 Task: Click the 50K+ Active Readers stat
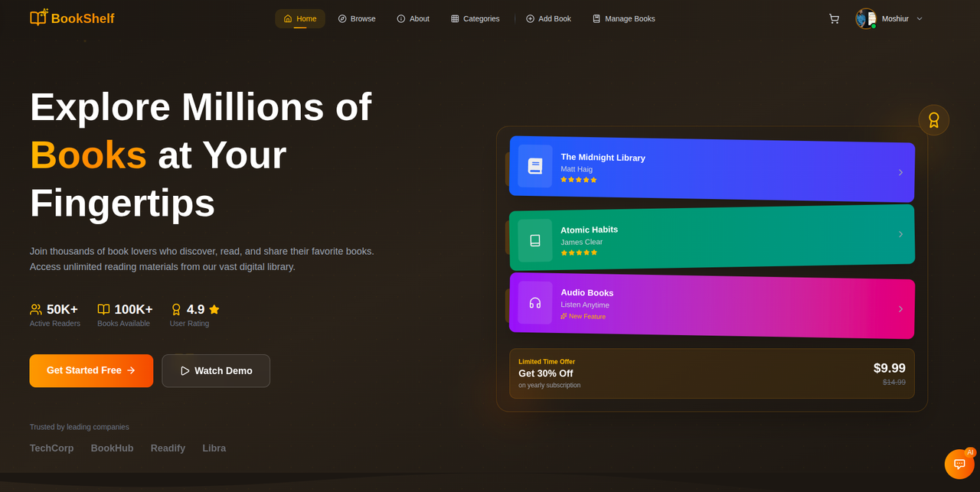55,314
